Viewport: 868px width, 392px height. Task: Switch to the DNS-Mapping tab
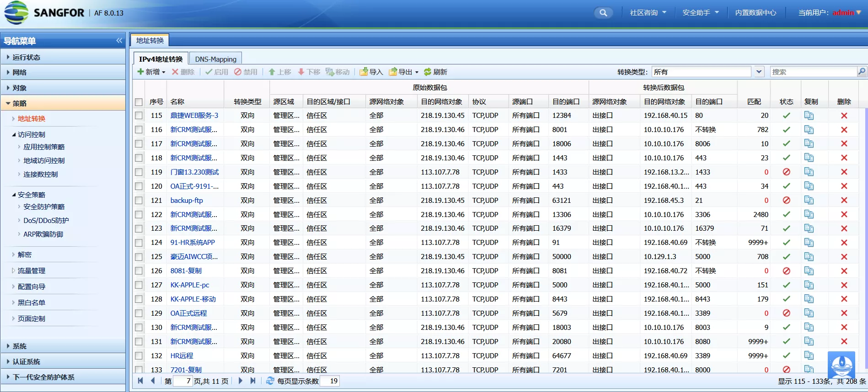(215, 59)
